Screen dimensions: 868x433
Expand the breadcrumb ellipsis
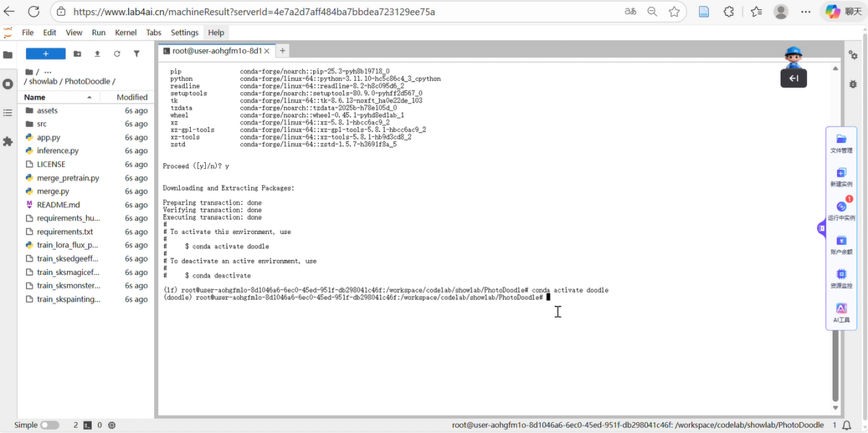click(x=48, y=72)
